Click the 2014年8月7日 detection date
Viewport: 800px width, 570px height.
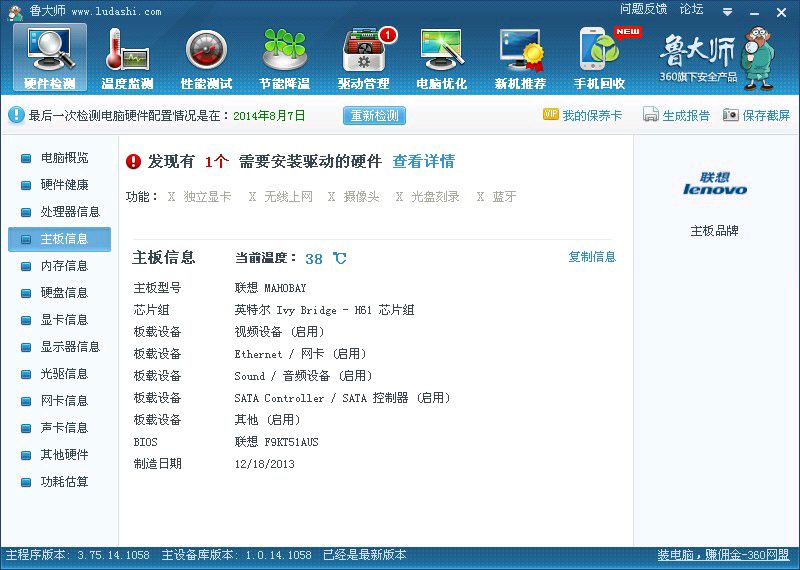tap(269, 115)
